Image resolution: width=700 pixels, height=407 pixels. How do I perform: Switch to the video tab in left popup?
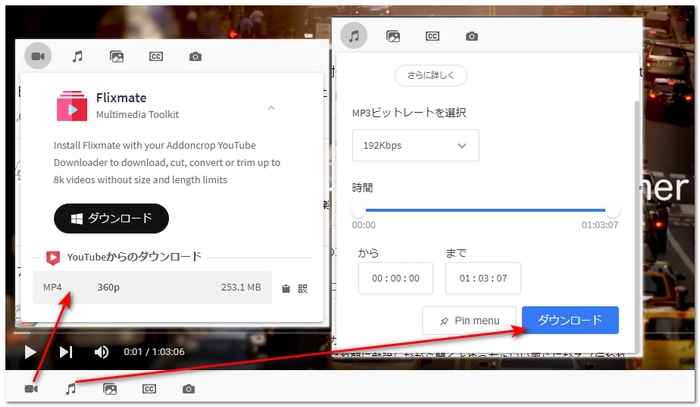pos(38,56)
